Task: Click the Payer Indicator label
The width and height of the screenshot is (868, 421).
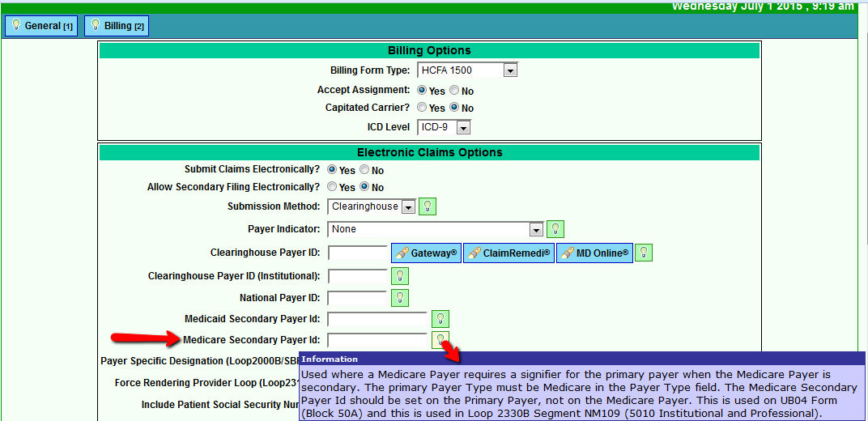Action: pyautogui.click(x=284, y=228)
